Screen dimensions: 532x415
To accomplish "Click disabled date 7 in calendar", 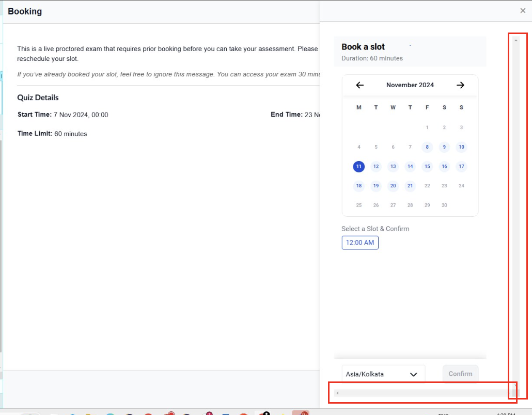I will (410, 147).
